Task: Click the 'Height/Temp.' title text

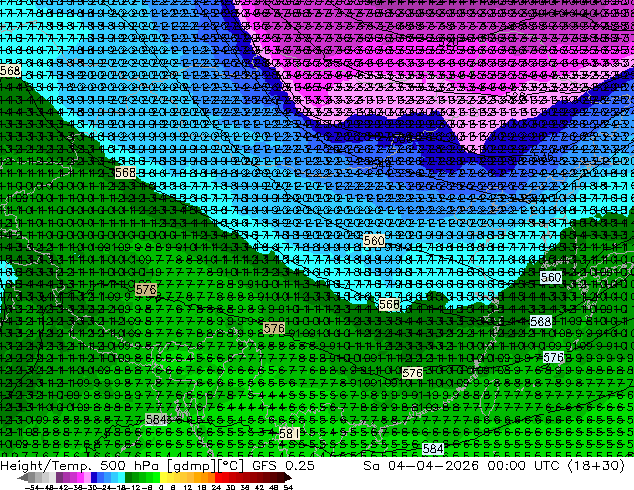Action: tap(46, 465)
